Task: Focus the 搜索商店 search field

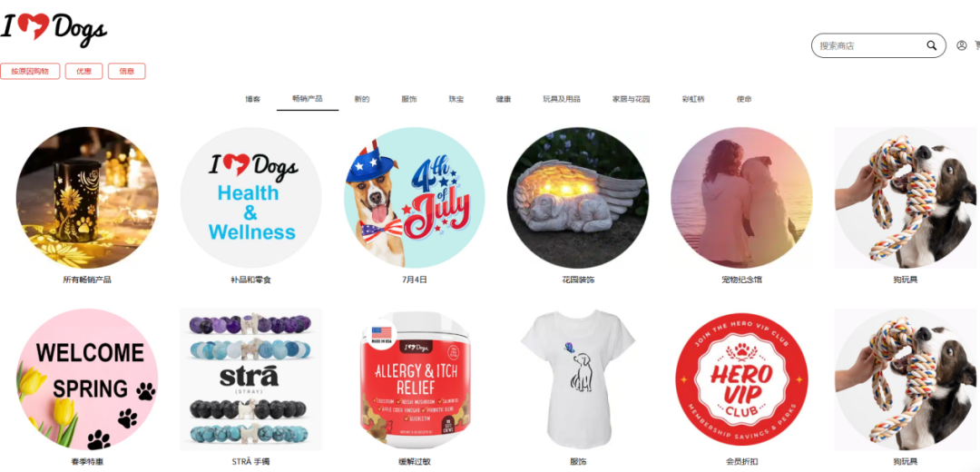Action: pos(870,45)
